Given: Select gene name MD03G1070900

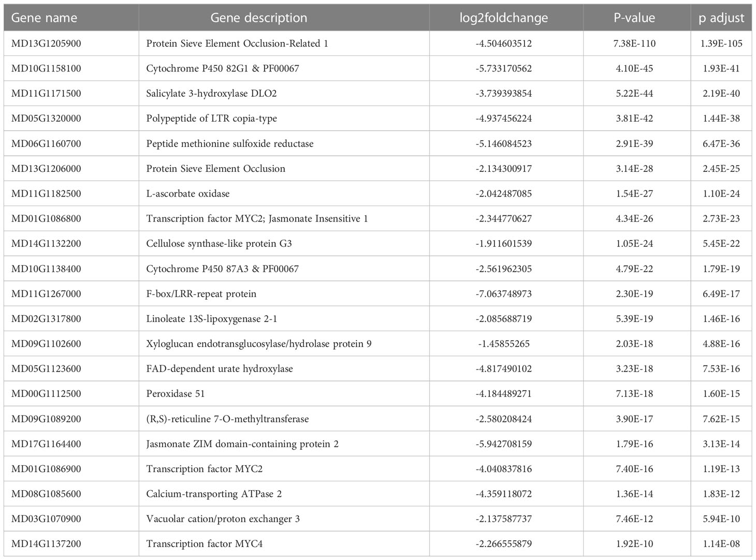Looking at the screenshot, I should pos(46,519).
